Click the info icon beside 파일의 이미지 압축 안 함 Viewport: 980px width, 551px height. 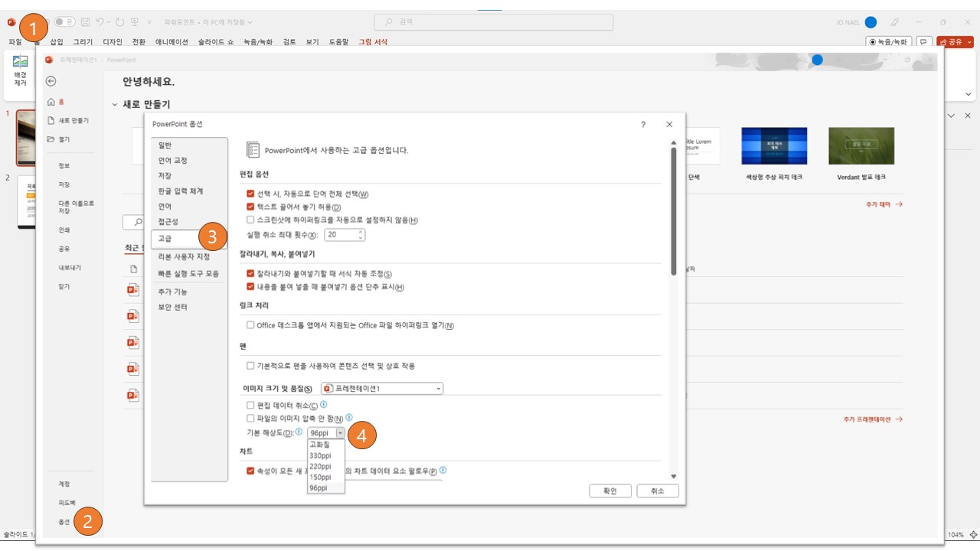coord(349,417)
